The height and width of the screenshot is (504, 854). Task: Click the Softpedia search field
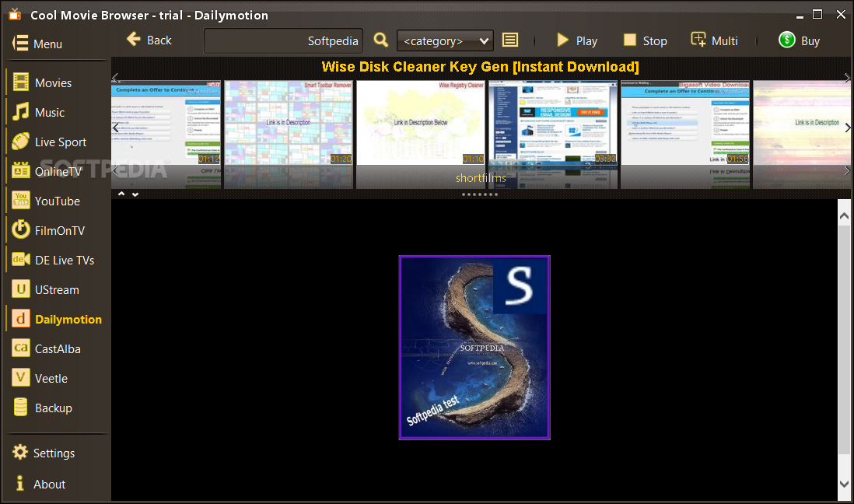tap(283, 41)
